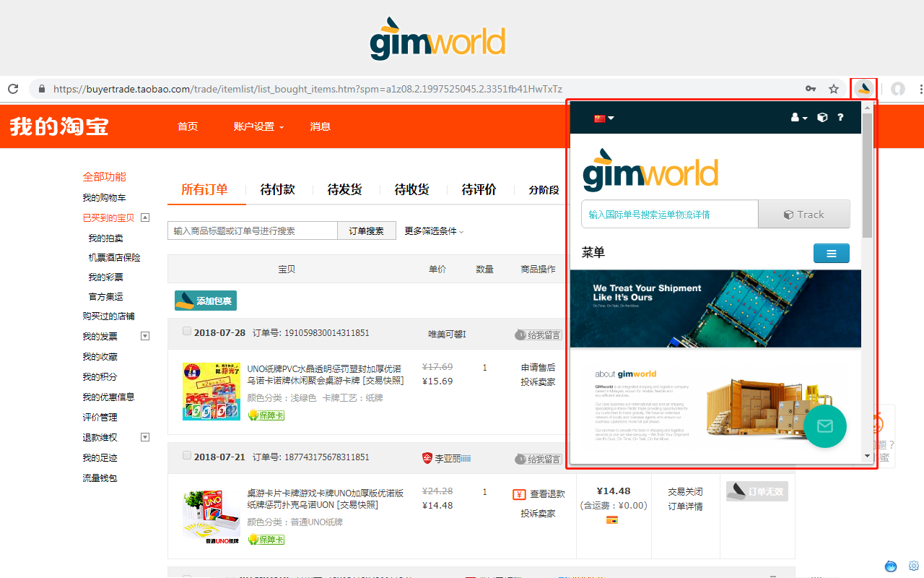The width and height of the screenshot is (924, 578).
Task: Click the green email contact bubble in popup
Action: point(825,426)
